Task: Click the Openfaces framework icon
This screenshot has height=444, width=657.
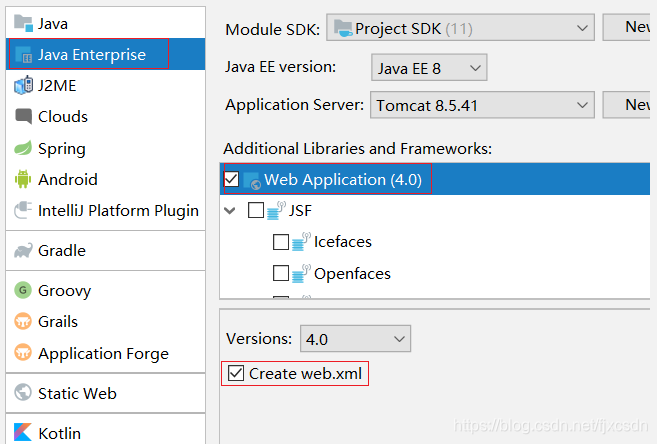Action: [301, 273]
